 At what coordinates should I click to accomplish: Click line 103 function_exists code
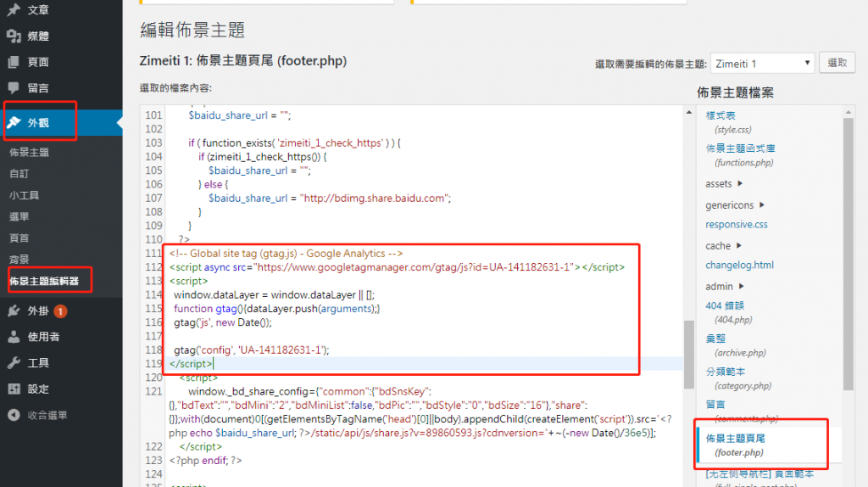pyautogui.click(x=294, y=143)
